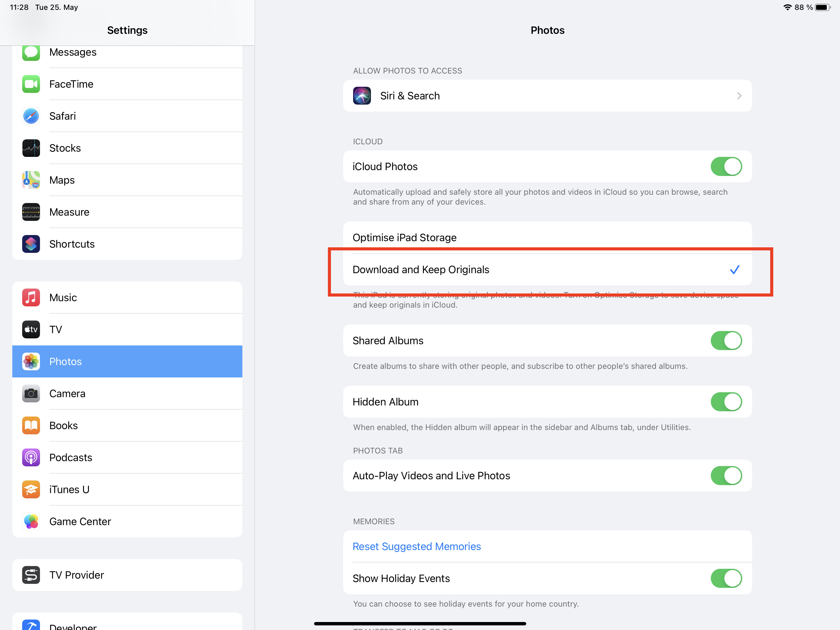Tap Reset Suggested Memories link
The width and height of the screenshot is (840, 630).
(416, 546)
